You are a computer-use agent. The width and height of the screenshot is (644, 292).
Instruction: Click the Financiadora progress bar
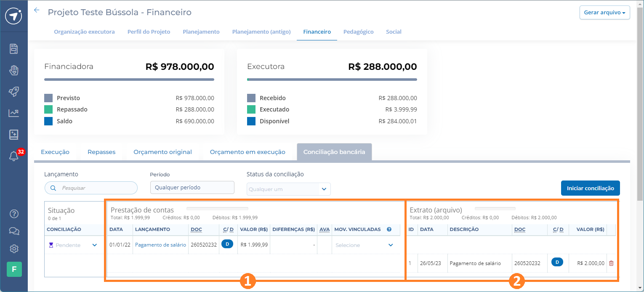[129, 79]
